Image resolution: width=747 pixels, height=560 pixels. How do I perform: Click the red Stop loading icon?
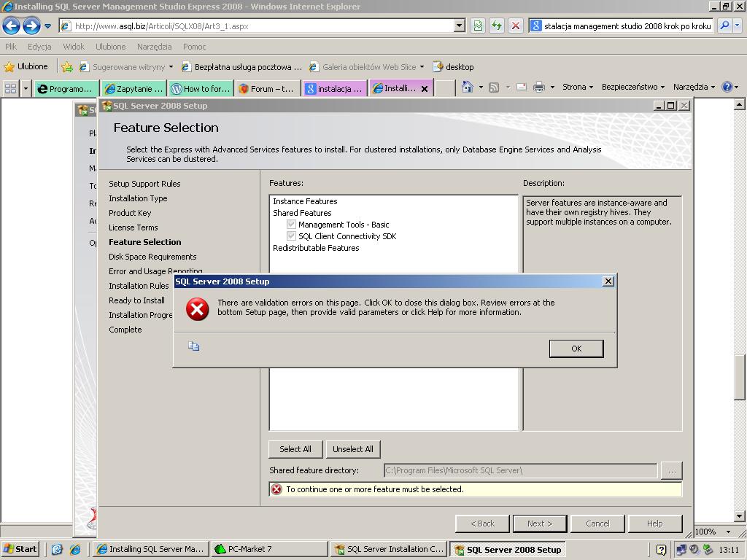[516, 26]
